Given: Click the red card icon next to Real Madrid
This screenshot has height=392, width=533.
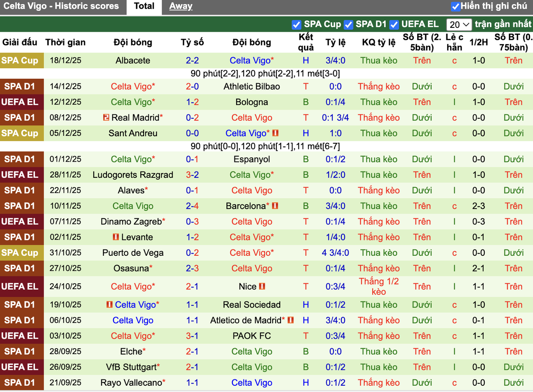Looking at the screenshot, I should [x=106, y=118].
